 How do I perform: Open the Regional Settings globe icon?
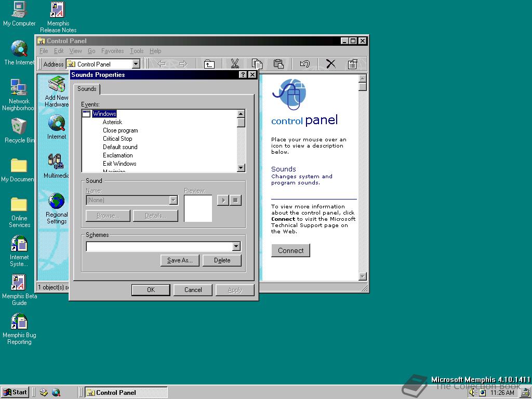coord(56,202)
